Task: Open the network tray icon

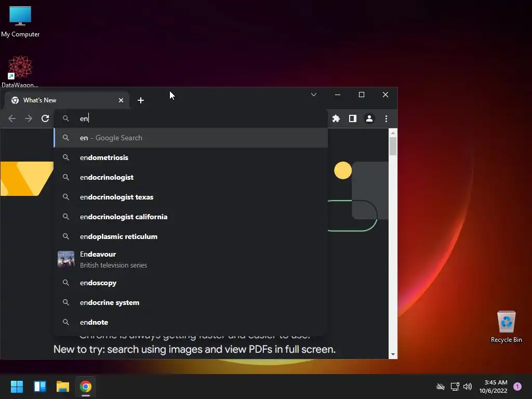Action: pos(455,387)
